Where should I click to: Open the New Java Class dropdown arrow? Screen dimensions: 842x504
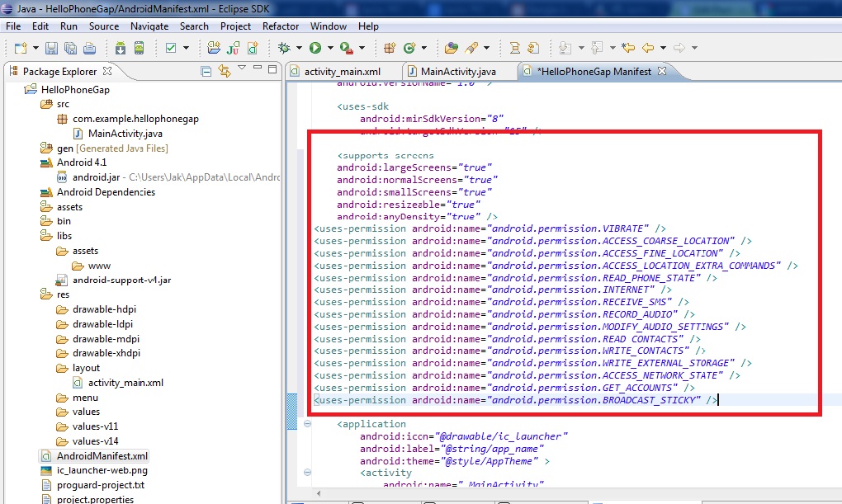pos(423,48)
